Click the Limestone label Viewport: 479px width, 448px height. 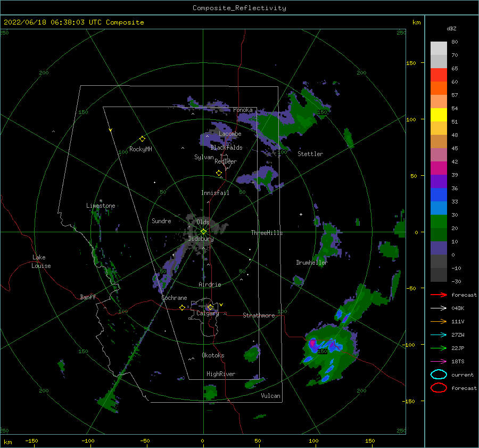[101, 206]
